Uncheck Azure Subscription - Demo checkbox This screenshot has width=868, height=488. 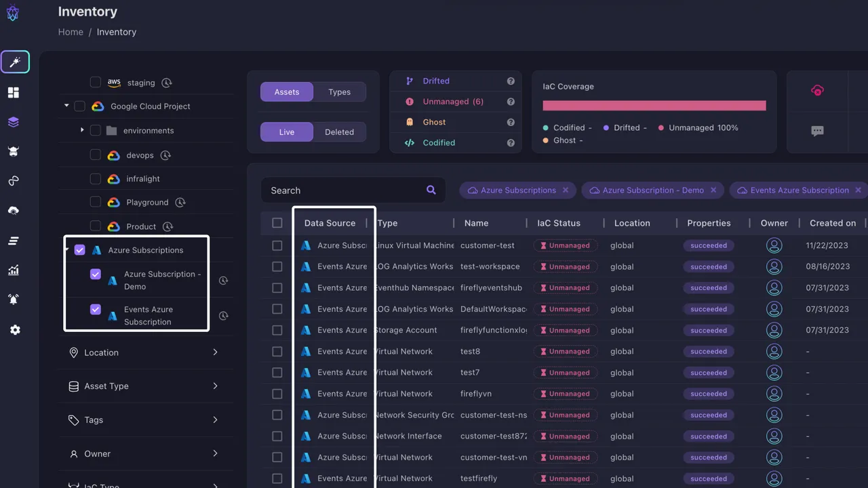tap(96, 274)
